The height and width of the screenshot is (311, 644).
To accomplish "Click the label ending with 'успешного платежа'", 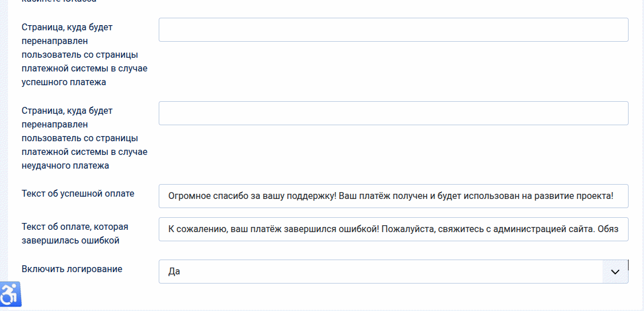I will [84, 54].
